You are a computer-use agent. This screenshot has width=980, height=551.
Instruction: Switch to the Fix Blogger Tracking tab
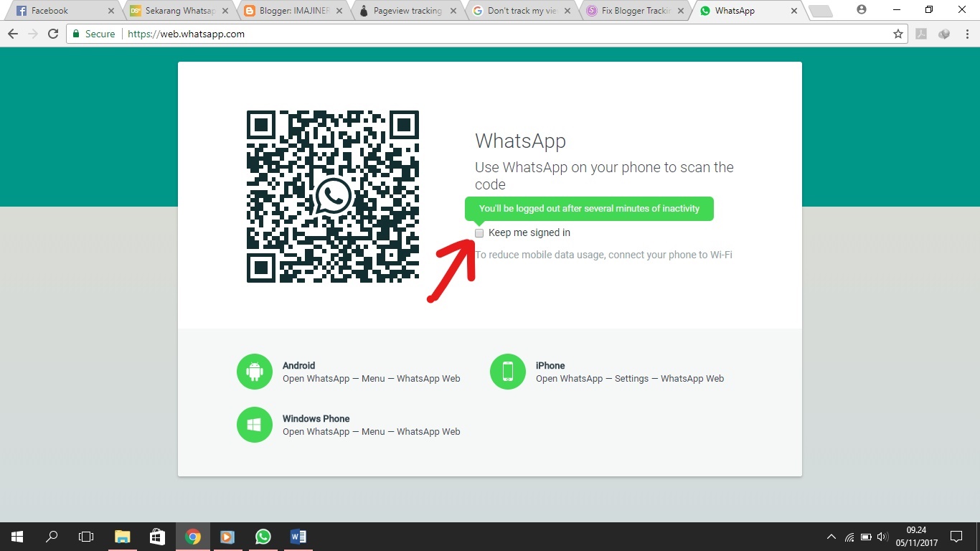point(634,11)
